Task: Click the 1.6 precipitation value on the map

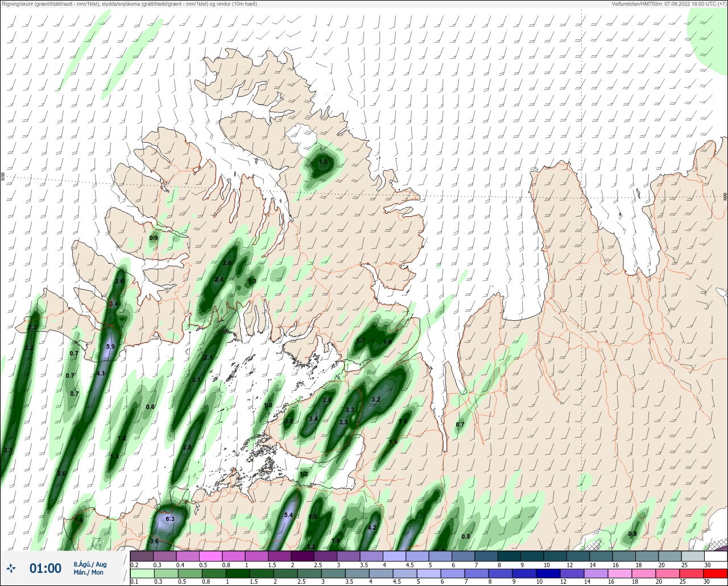Action: [x=403, y=421]
